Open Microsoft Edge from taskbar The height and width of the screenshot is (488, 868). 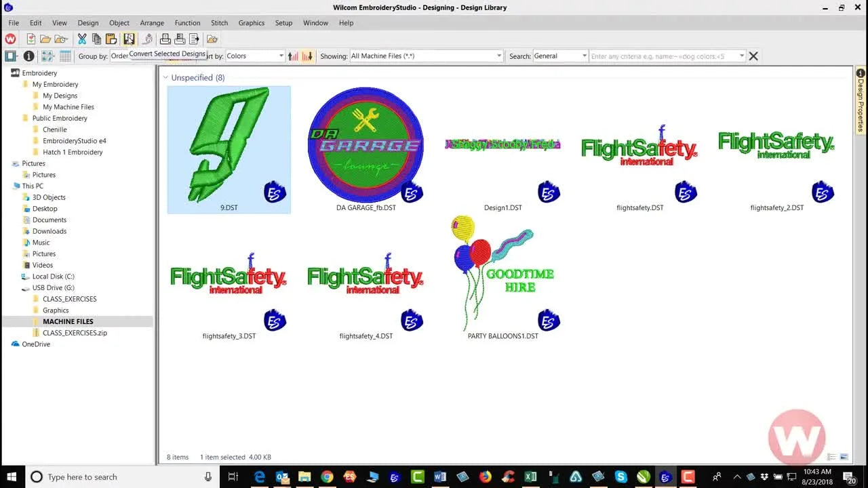[260, 476]
